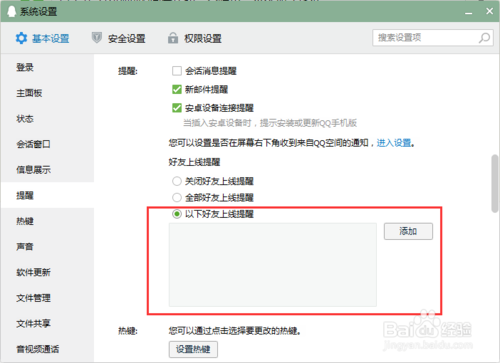Click the 添加 button

tap(408, 231)
